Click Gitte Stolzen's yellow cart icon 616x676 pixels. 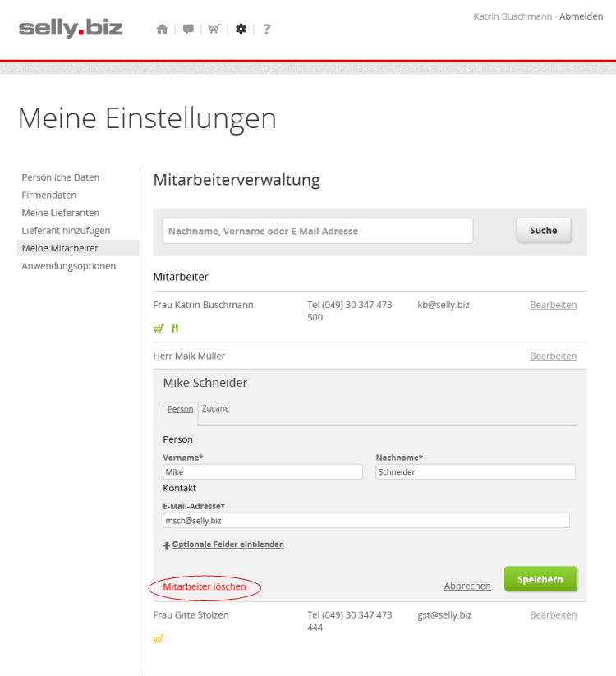click(x=159, y=639)
